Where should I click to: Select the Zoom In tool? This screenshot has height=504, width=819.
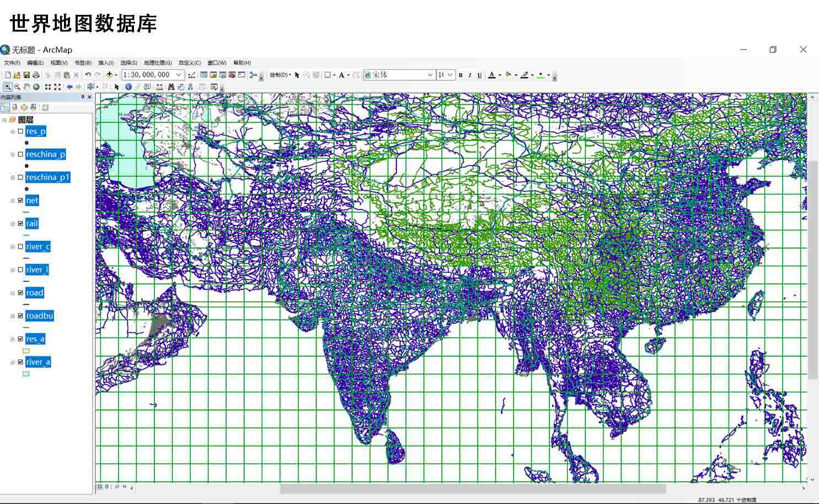click(8, 87)
